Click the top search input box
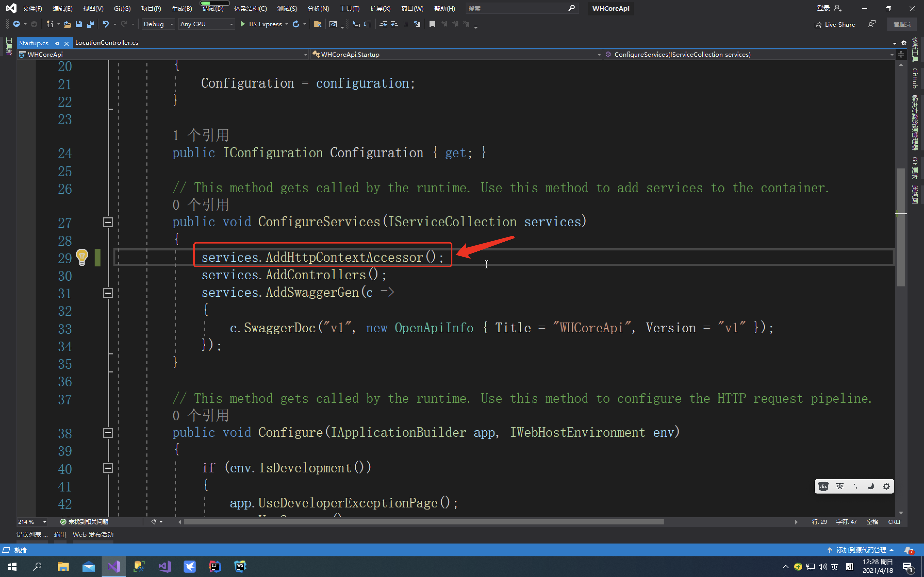The image size is (924, 577). (515, 9)
